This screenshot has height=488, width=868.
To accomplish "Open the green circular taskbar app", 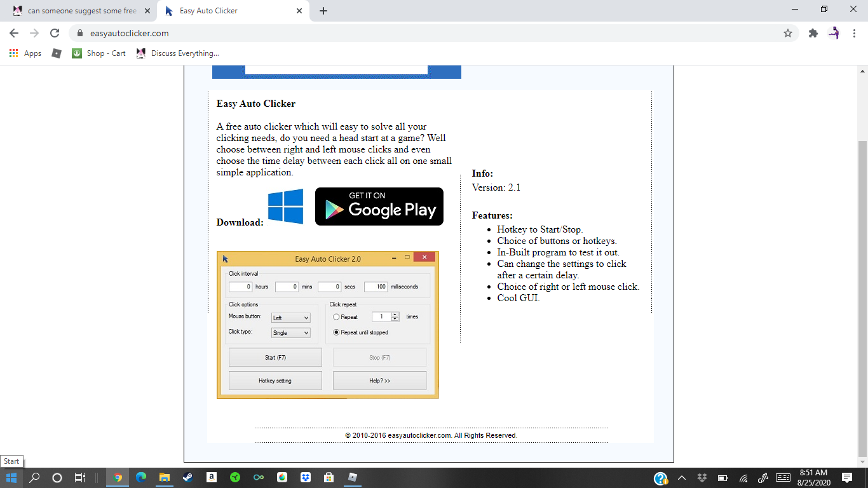I will 235,478.
